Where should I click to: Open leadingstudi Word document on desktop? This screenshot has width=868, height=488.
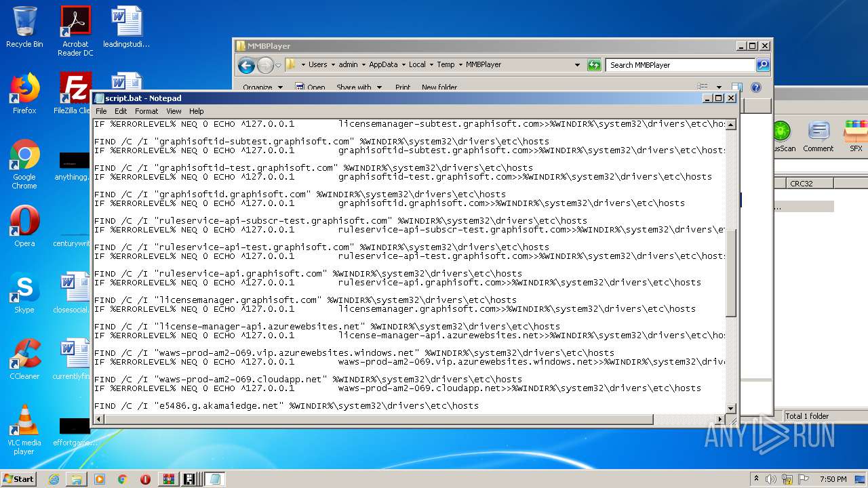(x=127, y=27)
